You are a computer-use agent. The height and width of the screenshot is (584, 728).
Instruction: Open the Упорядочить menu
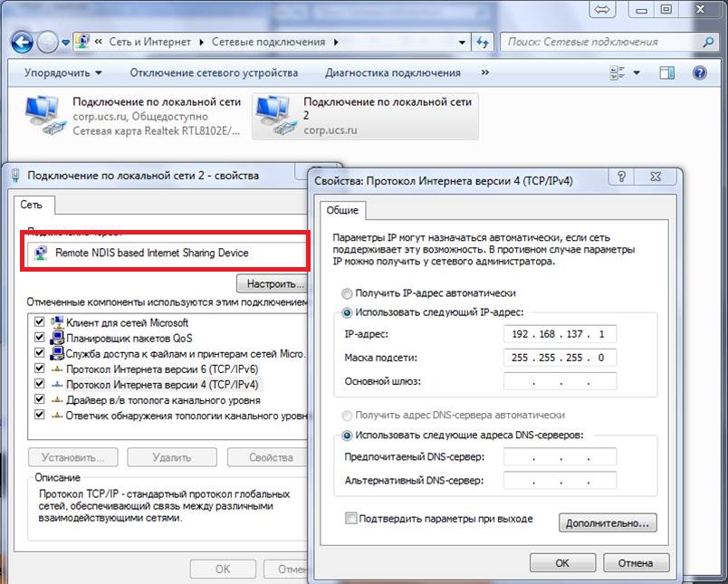point(63,72)
